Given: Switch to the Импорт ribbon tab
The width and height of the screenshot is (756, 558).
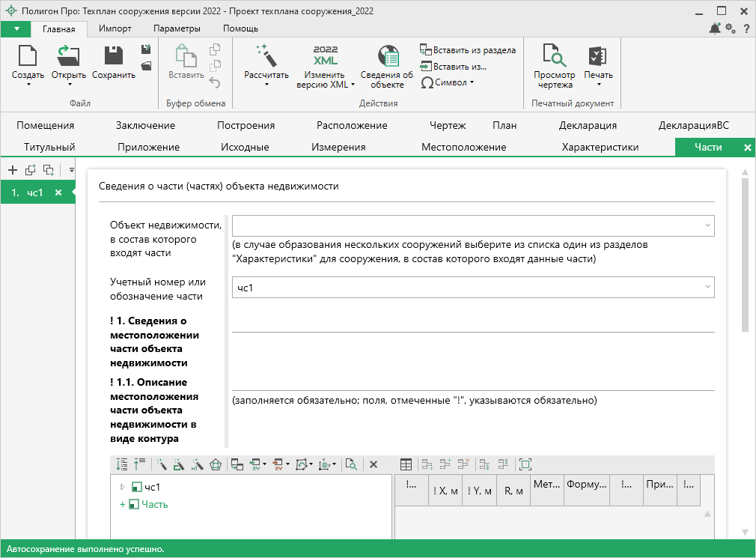Looking at the screenshot, I should tap(115, 28).
